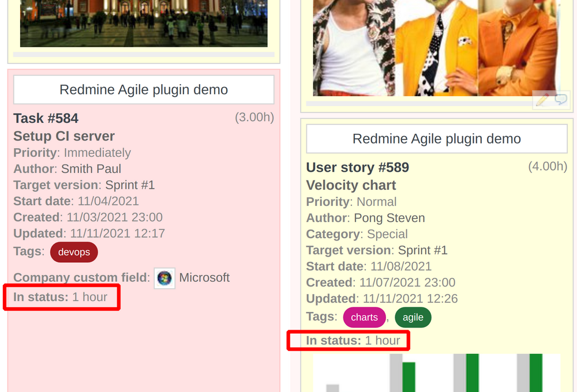Click the In status field on Task #584

[59, 297]
